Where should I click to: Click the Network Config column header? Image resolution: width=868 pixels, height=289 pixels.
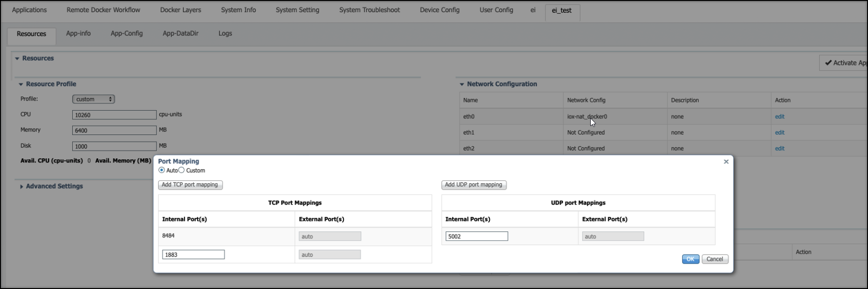(615, 100)
